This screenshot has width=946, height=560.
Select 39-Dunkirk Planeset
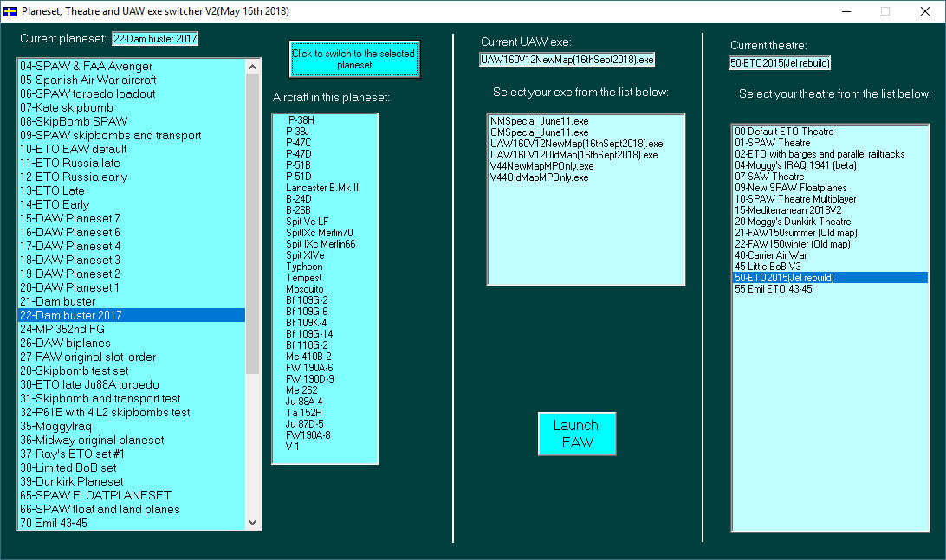132,481
